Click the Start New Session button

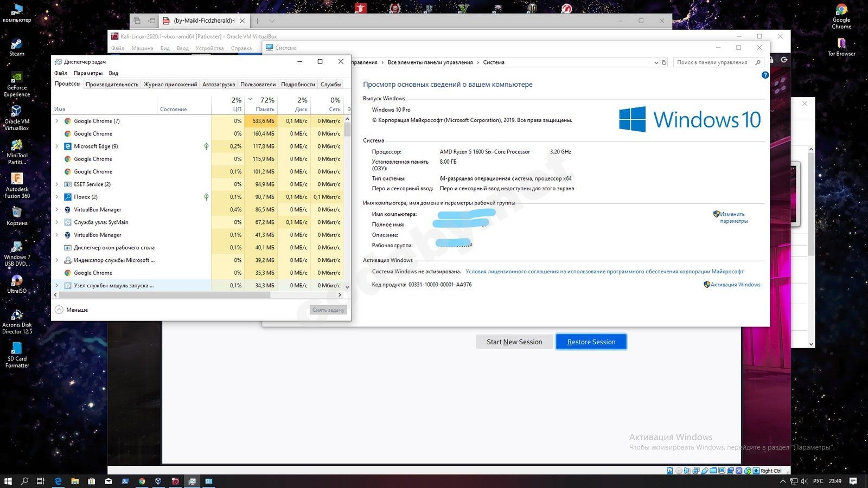[514, 342]
